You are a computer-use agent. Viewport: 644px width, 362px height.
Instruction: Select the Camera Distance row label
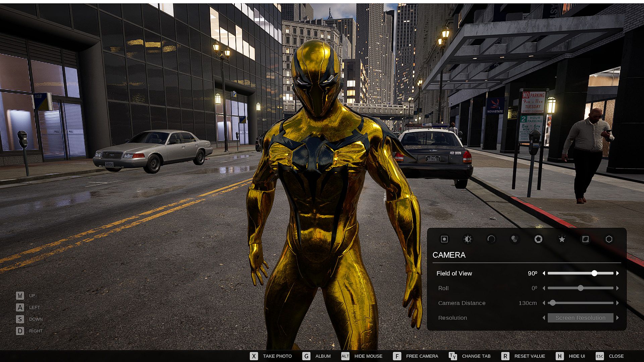[462, 303]
